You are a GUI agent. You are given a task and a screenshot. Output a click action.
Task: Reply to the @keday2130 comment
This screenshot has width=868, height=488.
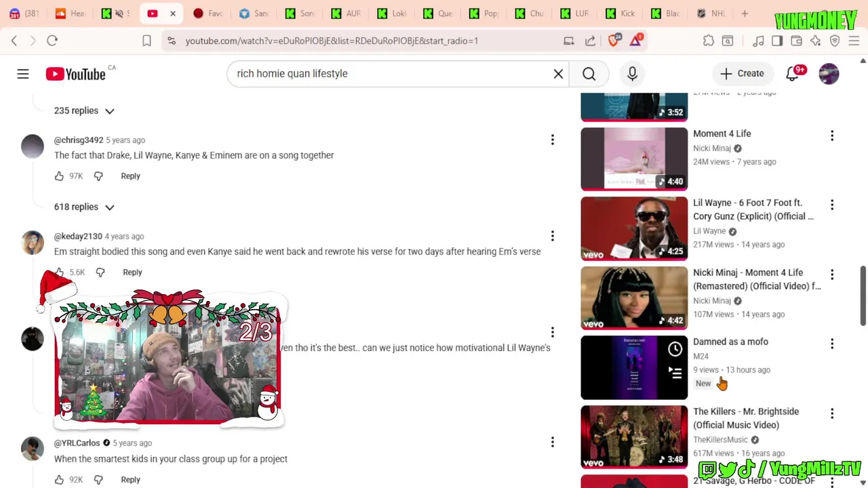pyautogui.click(x=132, y=272)
